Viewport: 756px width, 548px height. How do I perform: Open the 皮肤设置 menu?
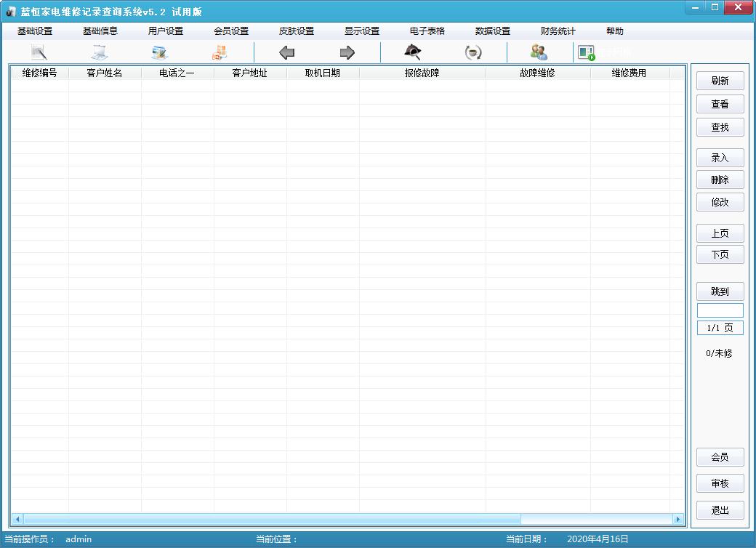(297, 31)
